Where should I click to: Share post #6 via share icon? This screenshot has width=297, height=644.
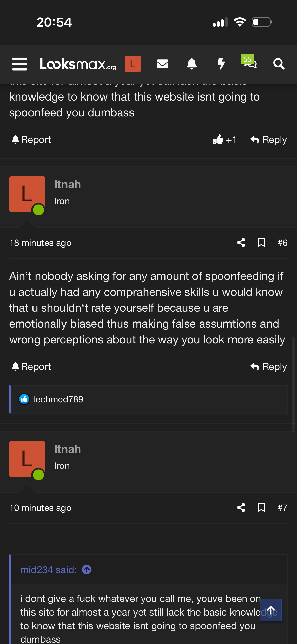[241, 243]
